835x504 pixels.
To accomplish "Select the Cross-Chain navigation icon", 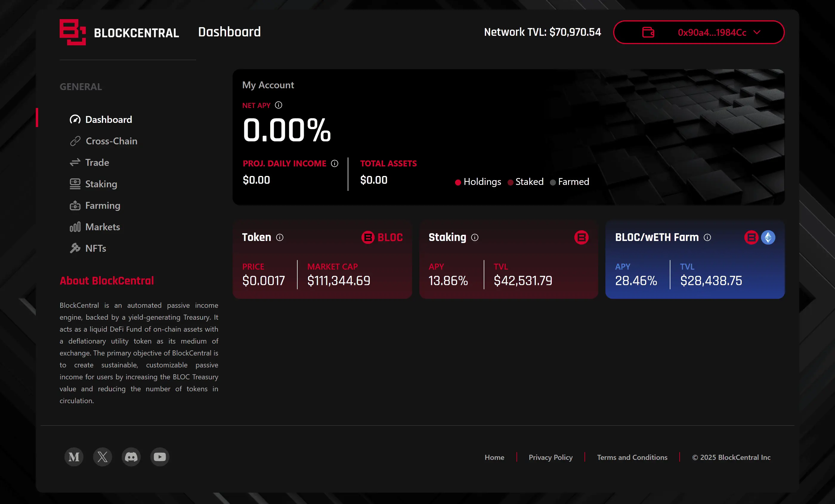I will tap(75, 141).
